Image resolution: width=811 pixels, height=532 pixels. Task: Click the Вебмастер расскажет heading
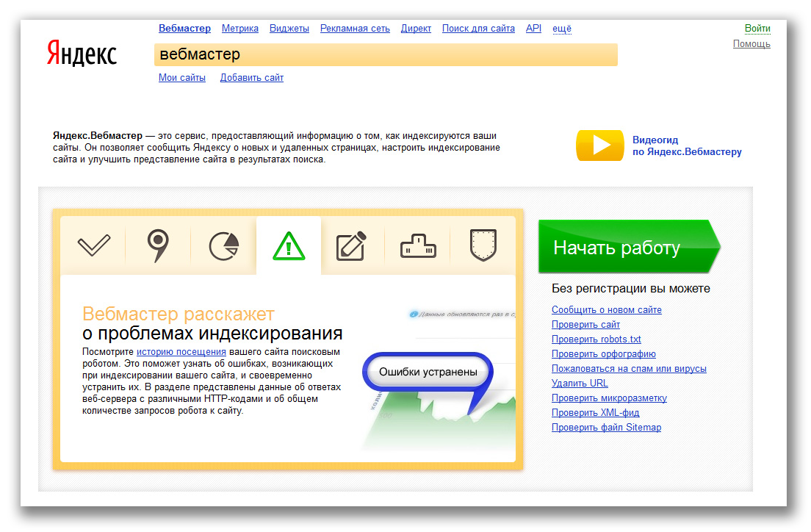[179, 314]
